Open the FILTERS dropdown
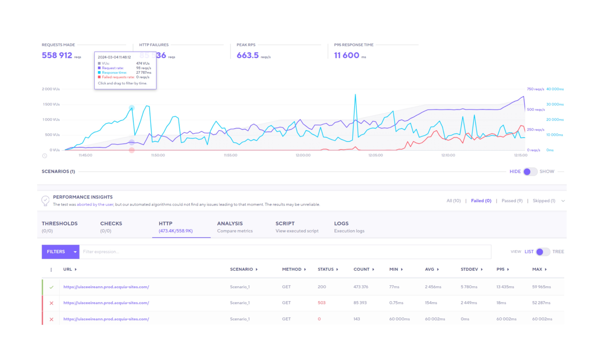The width and height of the screenshot is (607, 364). coord(60,252)
